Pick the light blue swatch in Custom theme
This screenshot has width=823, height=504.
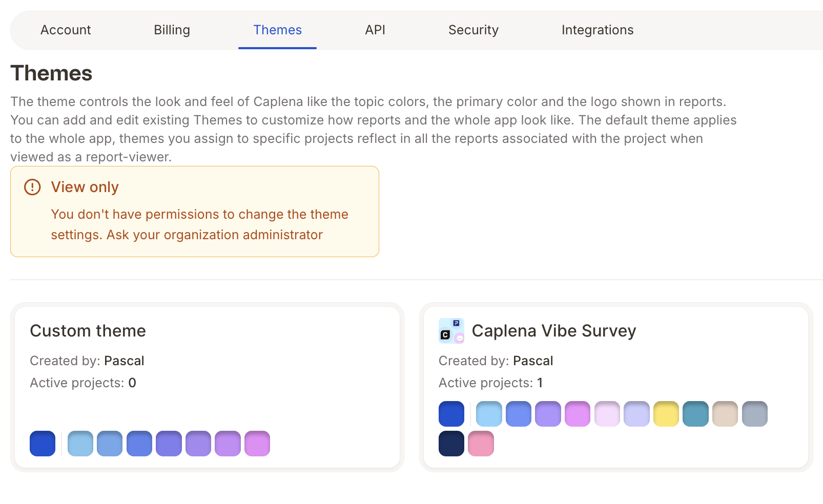pyautogui.click(x=80, y=444)
